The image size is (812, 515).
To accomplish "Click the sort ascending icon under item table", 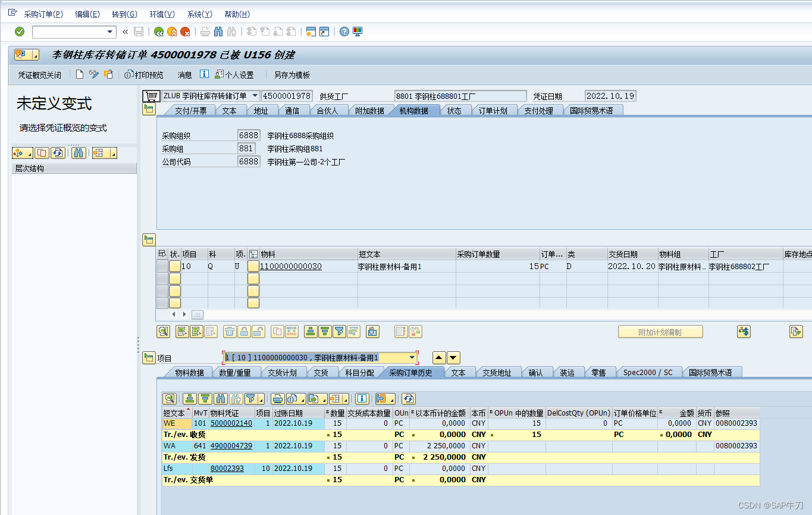I will [311, 332].
